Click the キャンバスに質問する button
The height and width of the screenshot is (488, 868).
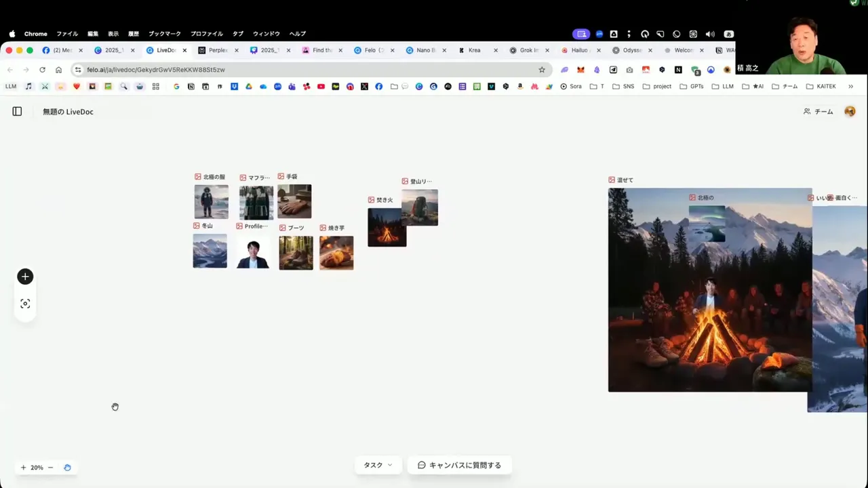(460, 465)
